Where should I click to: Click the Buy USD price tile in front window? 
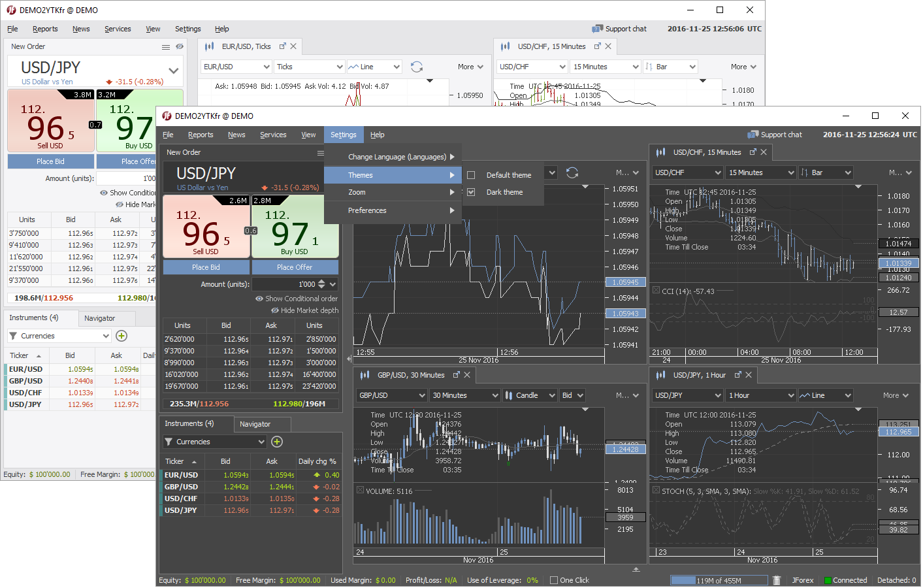pos(295,227)
